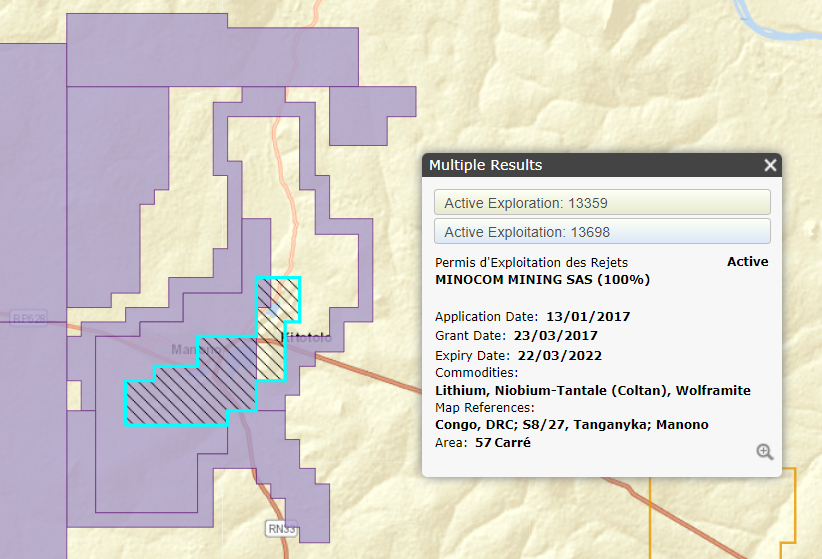Click the Active status label in popup
This screenshot has height=559, width=822.
point(747,262)
